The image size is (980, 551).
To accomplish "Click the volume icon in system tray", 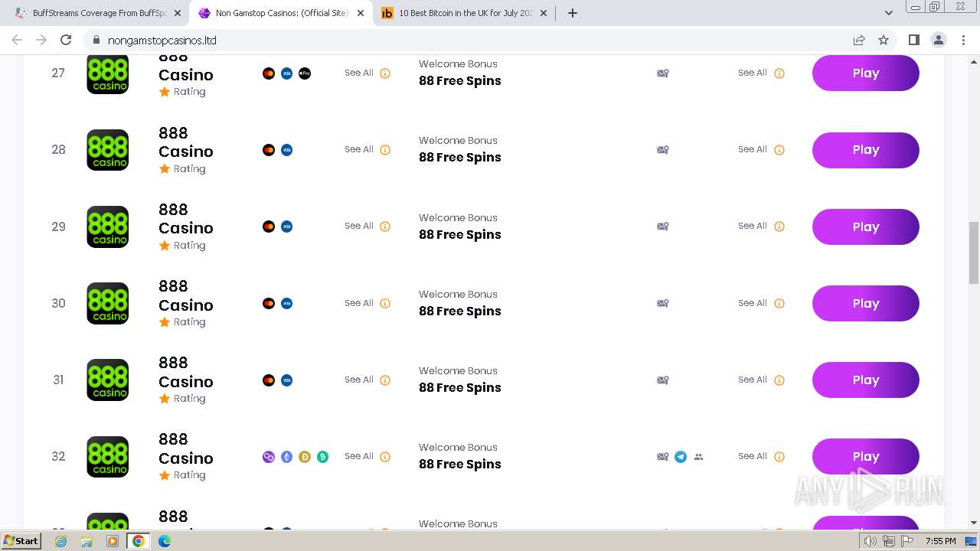I will [x=870, y=541].
